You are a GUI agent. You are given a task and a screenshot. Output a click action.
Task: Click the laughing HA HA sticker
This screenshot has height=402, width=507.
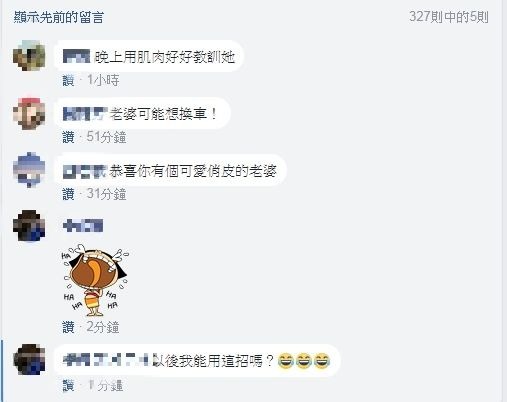tap(95, 280)
